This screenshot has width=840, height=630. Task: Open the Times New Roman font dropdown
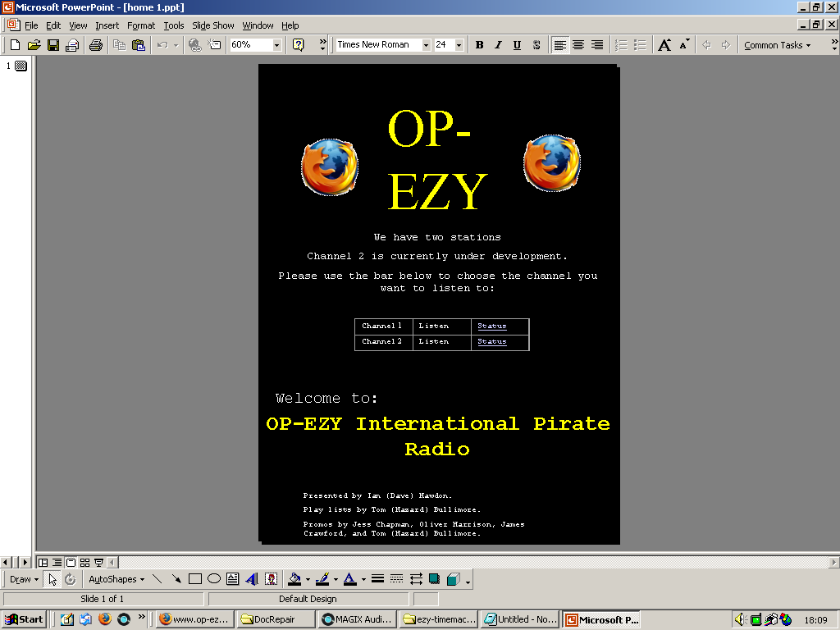(426, 45)
